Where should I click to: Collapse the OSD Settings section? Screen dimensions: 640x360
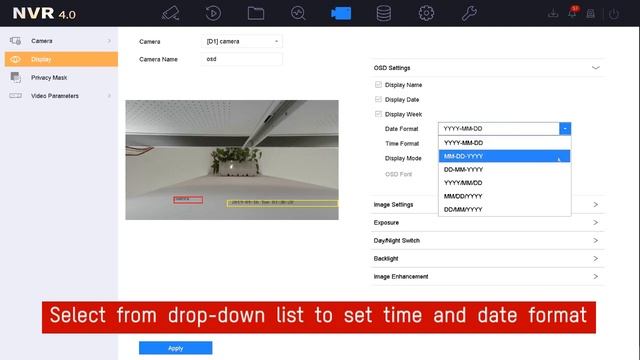(596, 68)
